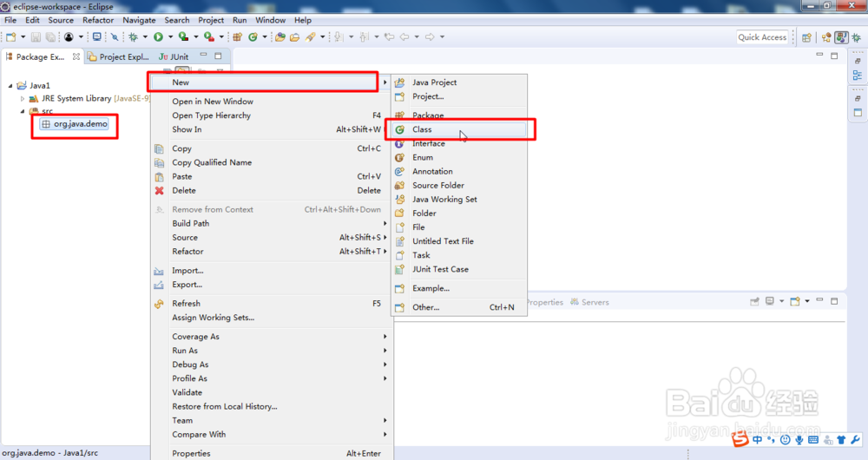Click the Run External Tools toolbar icon
Image resolution: width=868 pixels, height=460 pixels.
tap(208, 37)
